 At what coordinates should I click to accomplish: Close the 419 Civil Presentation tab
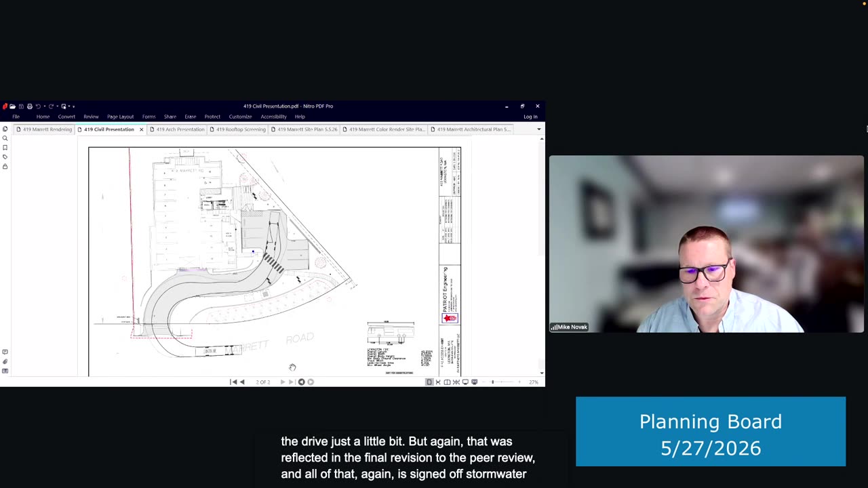coord(141,129)
